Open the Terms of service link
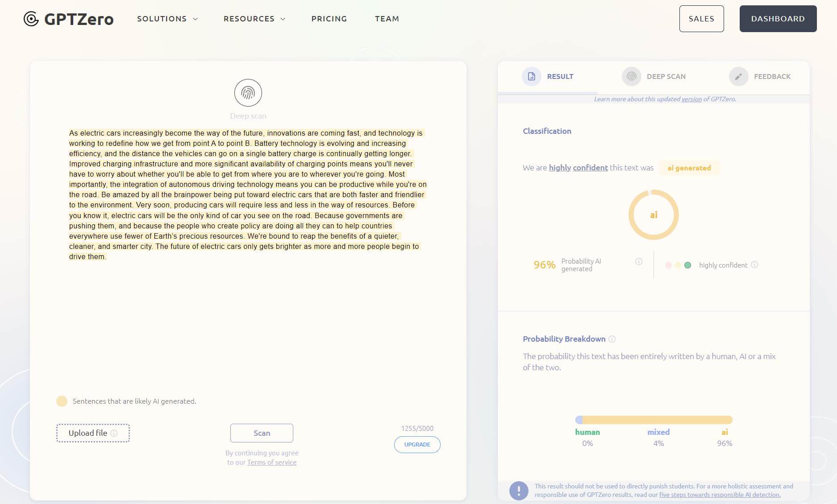 pyautogui.click(x=272, y=463)
